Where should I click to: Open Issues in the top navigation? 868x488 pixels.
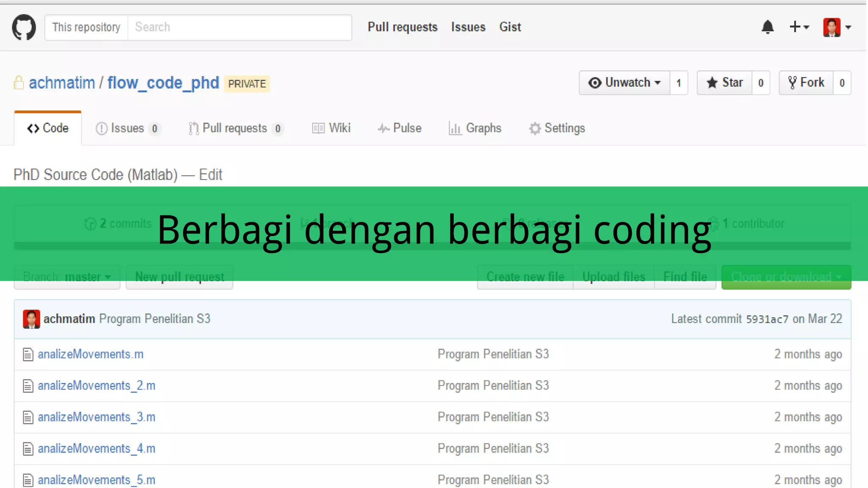(x=468, y=27)
